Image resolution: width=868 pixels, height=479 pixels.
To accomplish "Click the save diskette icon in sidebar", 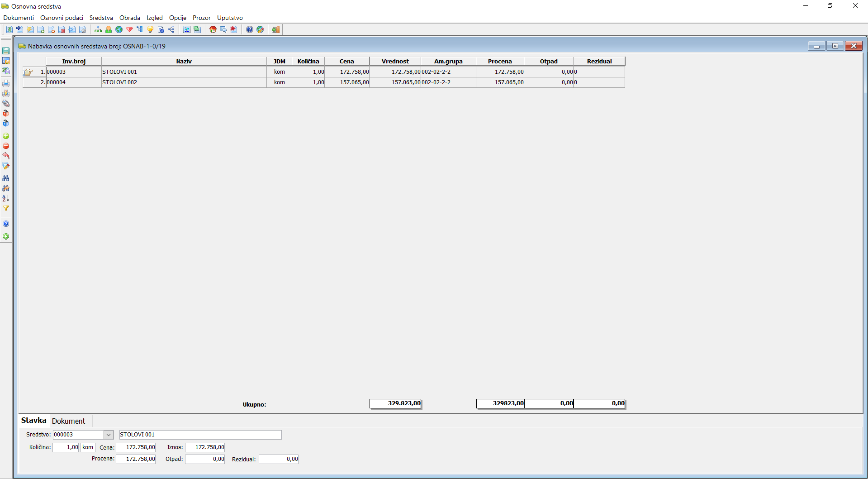I will click(6, 51).
